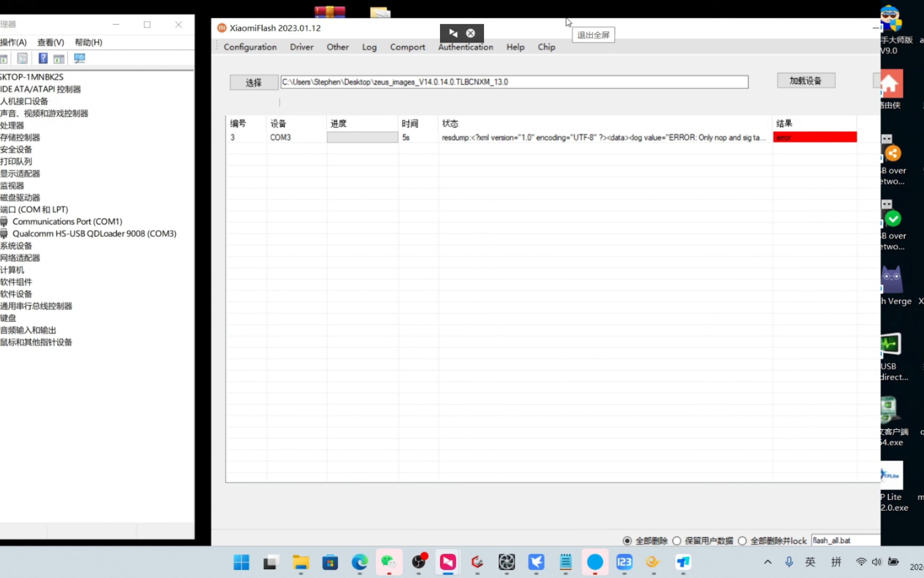Open 查看(V) menu in Device Manager
Image resolution: width=924 pixels, height=578 pixels.
(51, 42)
